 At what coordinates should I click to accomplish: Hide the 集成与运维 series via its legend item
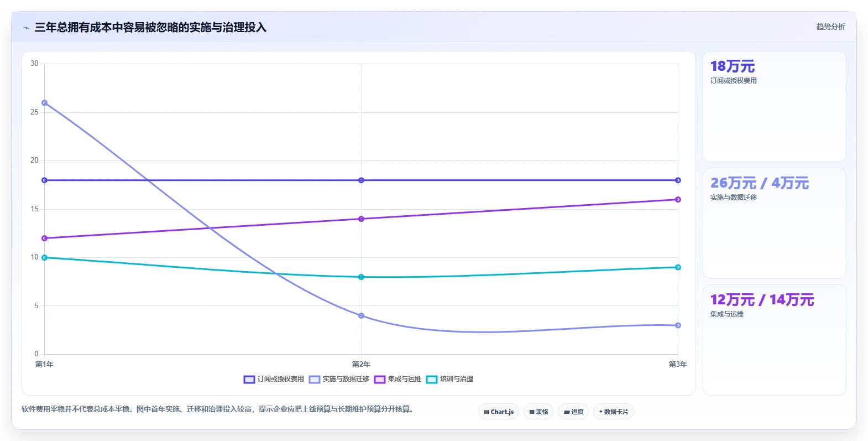coord(398,379)
